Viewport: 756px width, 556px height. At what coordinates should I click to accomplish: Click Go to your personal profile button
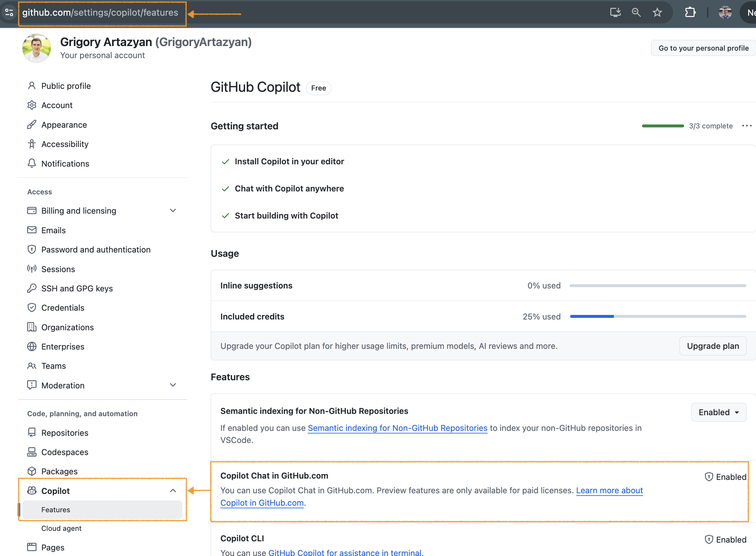pyautogui.click(x=703, y=48)
